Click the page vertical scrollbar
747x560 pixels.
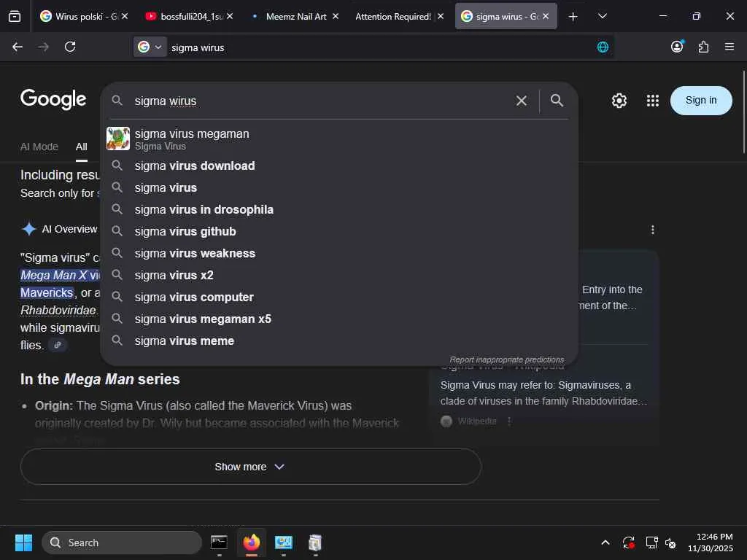point(743,112)
